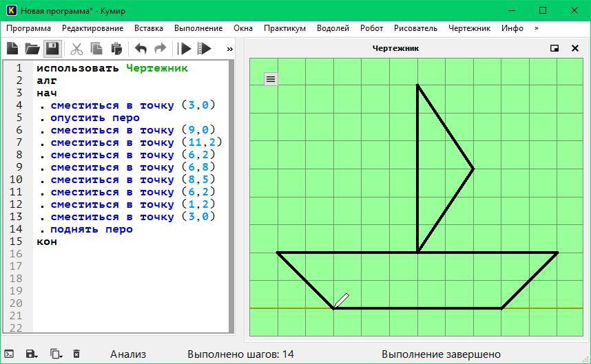Click the New program file icon

[12, 49]
